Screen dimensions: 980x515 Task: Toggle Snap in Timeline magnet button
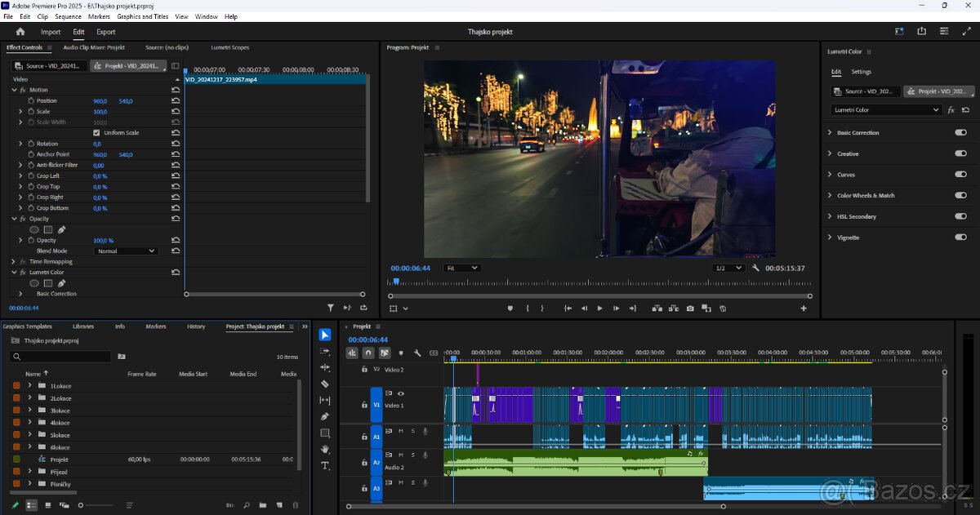pyautogui.click(x=368, y=353)
